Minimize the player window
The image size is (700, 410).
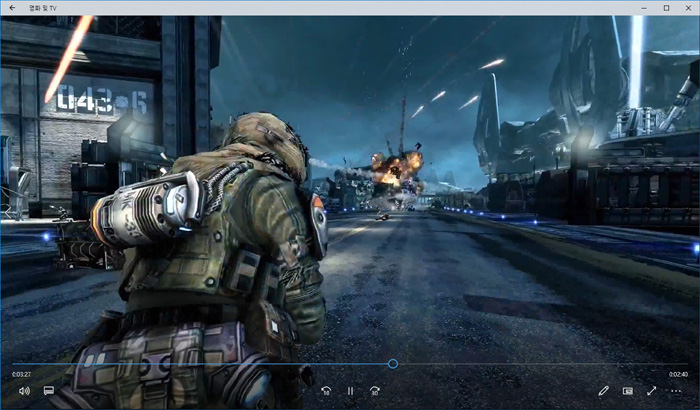click(644, 8)
